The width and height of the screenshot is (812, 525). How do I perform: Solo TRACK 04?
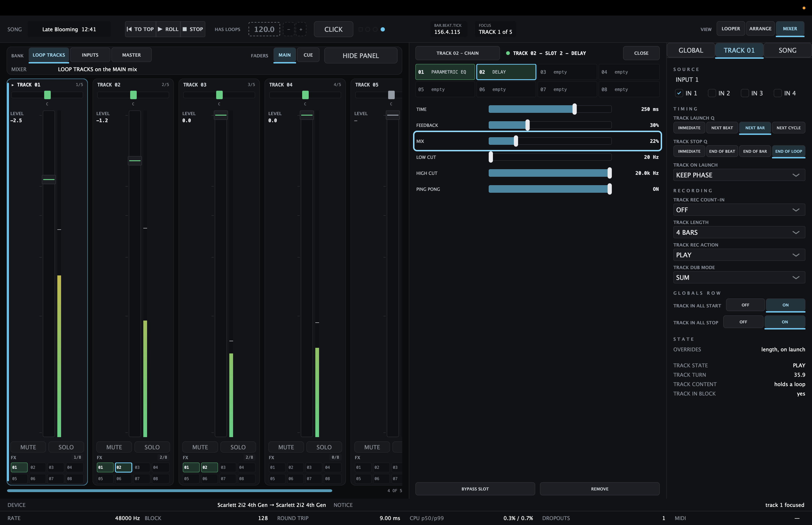[324, 447]
